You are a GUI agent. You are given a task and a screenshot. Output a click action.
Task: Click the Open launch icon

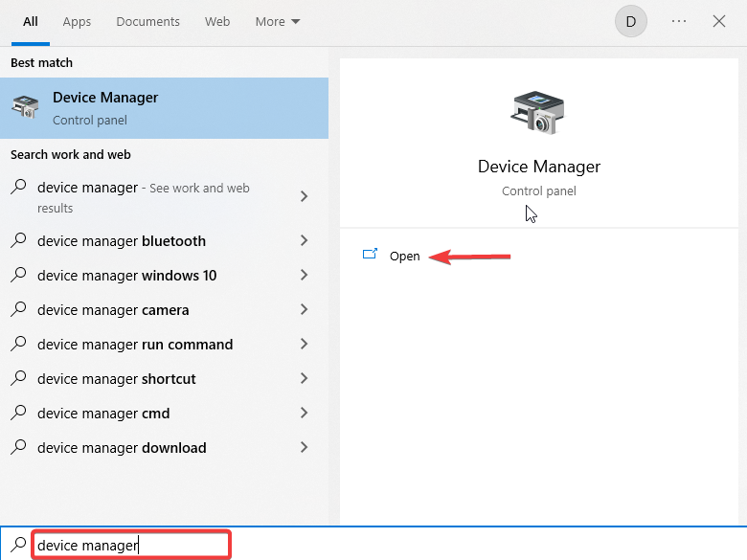[370, 254]
